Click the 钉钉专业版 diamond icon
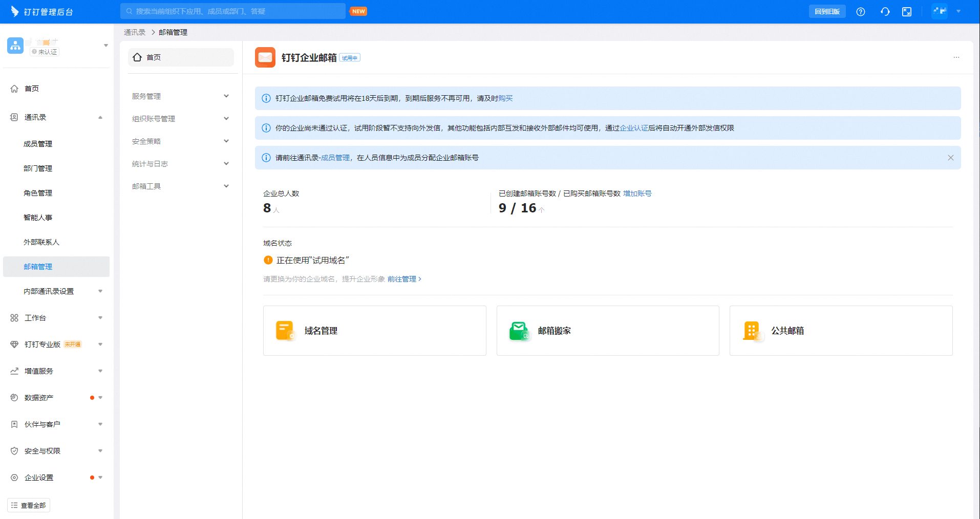980x519 pixels. (x=14, y=344)
